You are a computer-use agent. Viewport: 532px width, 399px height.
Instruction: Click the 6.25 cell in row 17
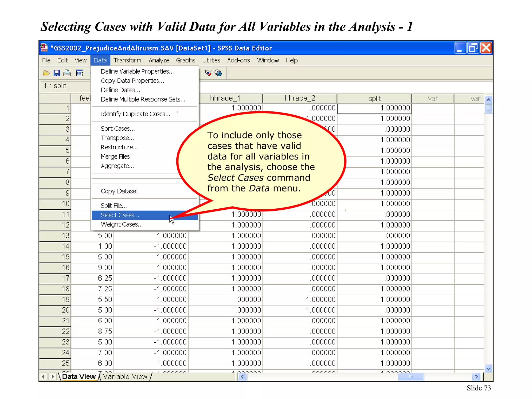[92, 278]
